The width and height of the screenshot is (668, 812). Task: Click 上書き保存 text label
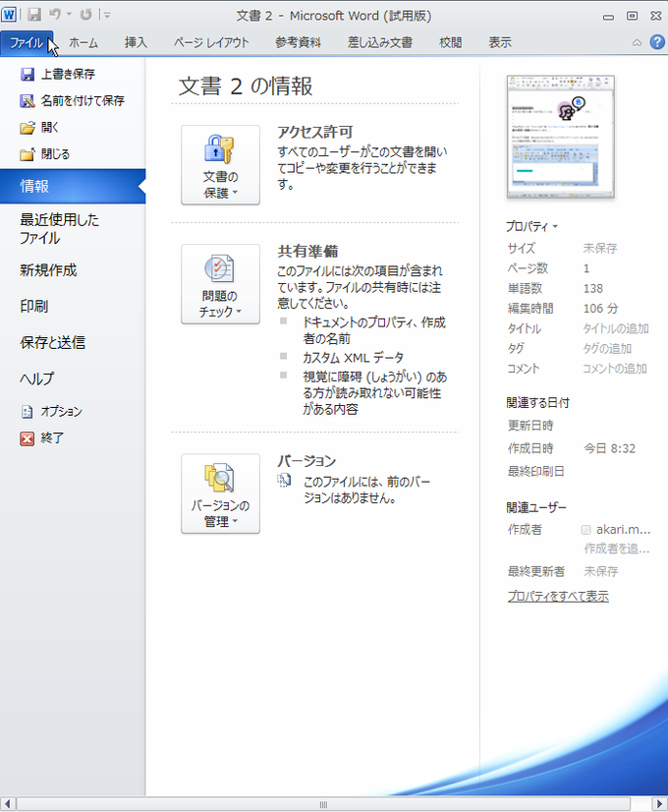68,74
